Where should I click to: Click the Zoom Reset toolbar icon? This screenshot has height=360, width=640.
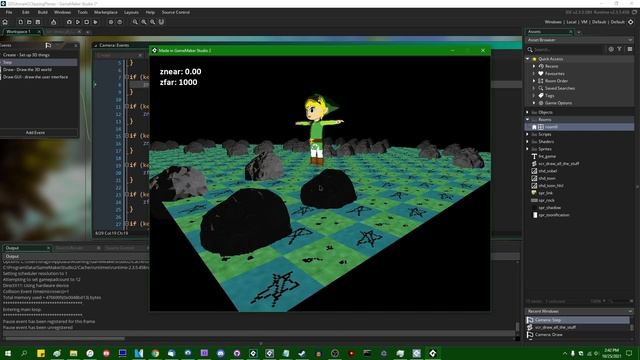click(153, 22)
